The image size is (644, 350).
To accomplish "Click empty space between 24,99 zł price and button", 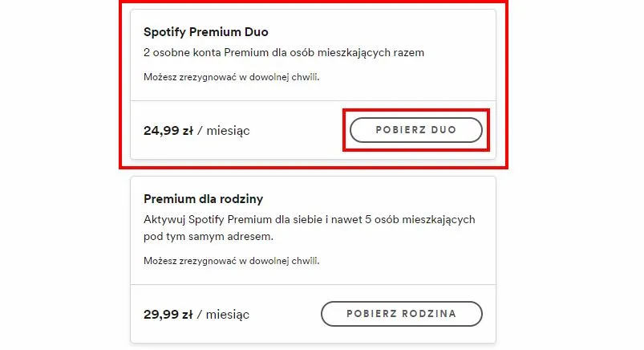I will (x=297, y=130).
